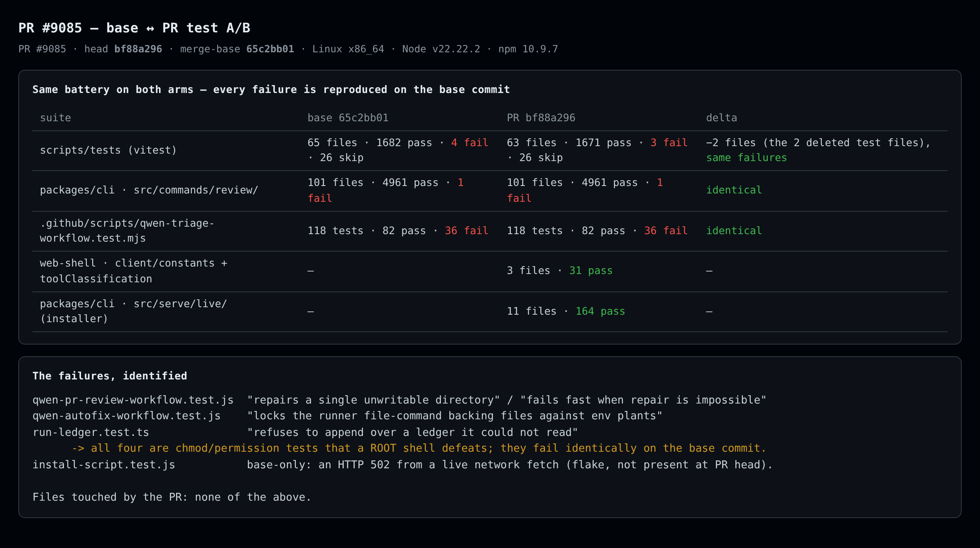This screenshot has width=980, height=548.
Task: Click the green 'same failures' delta text
Action: (x=747, y=158)
